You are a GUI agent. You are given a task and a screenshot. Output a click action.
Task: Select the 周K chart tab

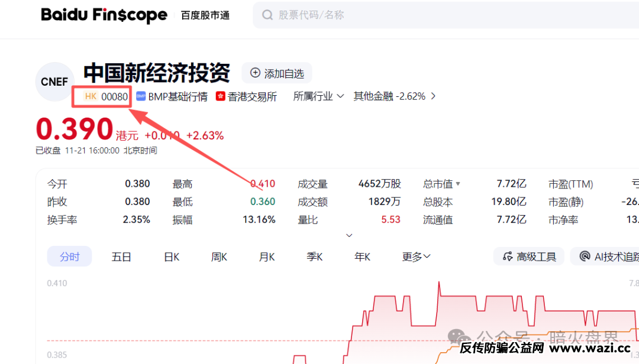(218, 256)
